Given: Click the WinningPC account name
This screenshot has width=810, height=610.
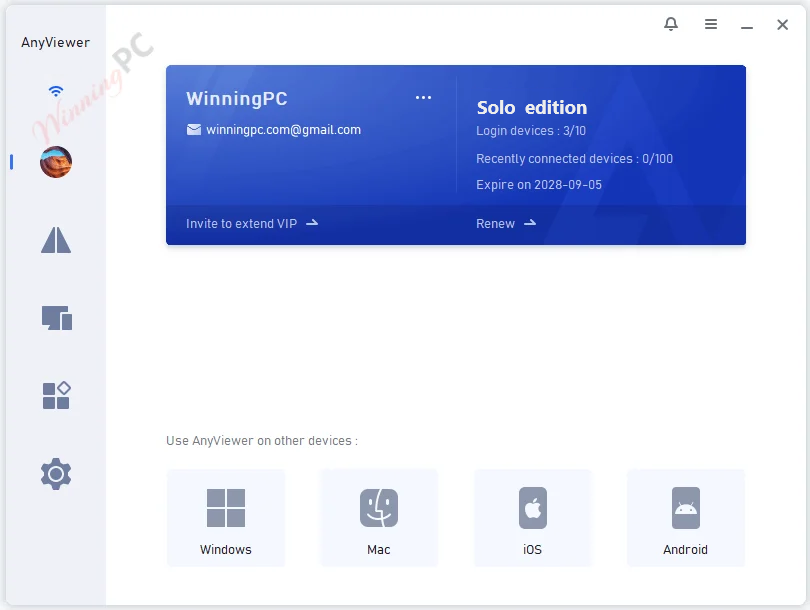Looking at the screenshot, I should tap(237, 99).
